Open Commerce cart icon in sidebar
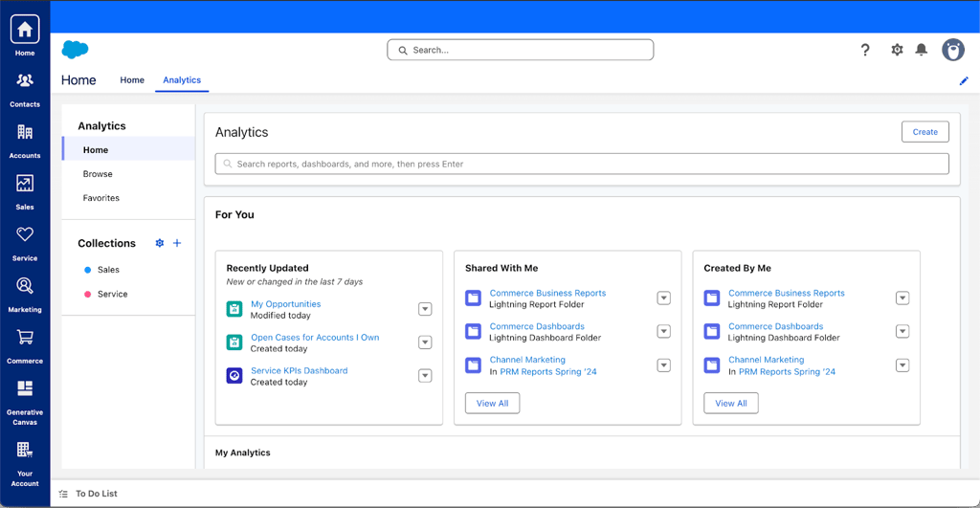 coord(24,346)
